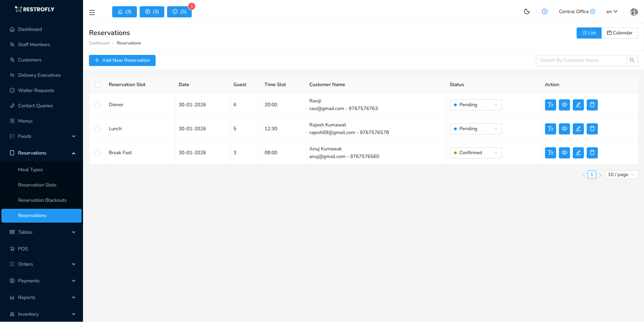Click the smiley notifications icon with badge
This screenshot has height=322, width=644.
pyautogui.click(x=179, y=11)
